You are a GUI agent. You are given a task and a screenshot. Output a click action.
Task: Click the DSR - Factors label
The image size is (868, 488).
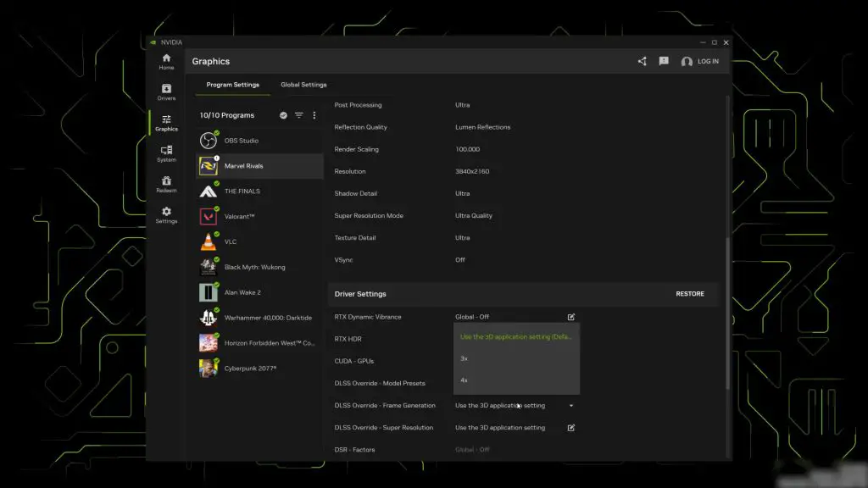[x=354, y=450]
